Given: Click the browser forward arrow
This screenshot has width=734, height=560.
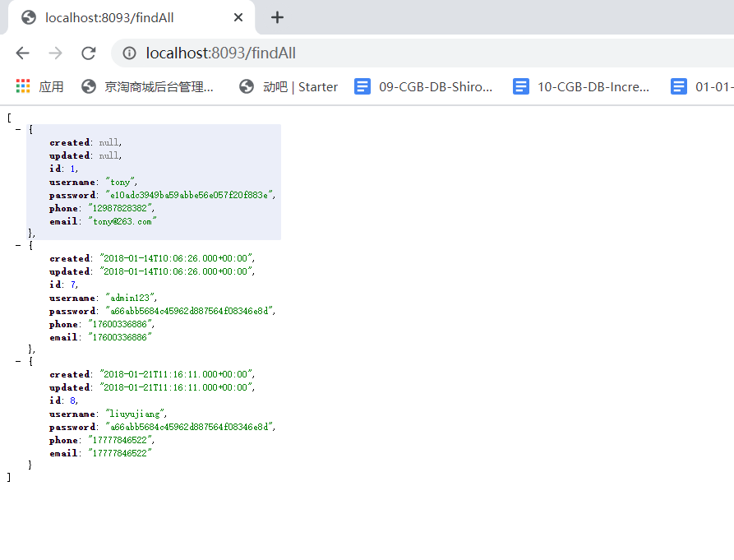Looking at the screenshot, I should [x=55, y=53].
